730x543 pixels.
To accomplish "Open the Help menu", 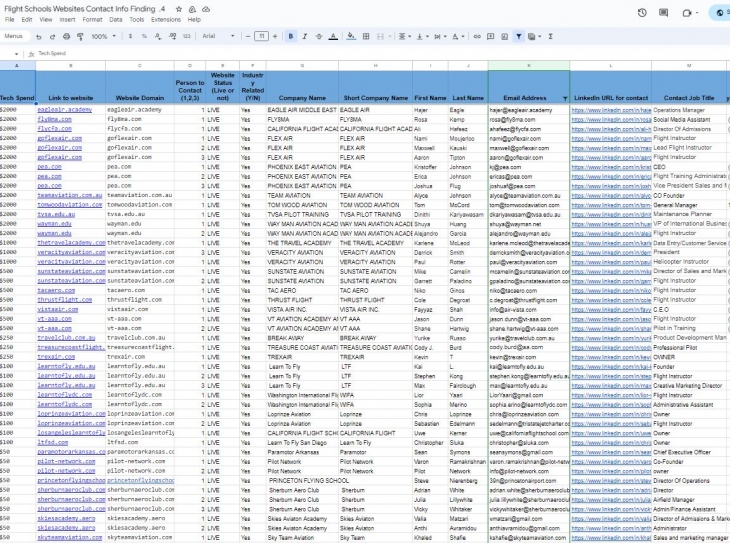I will 194,20.
